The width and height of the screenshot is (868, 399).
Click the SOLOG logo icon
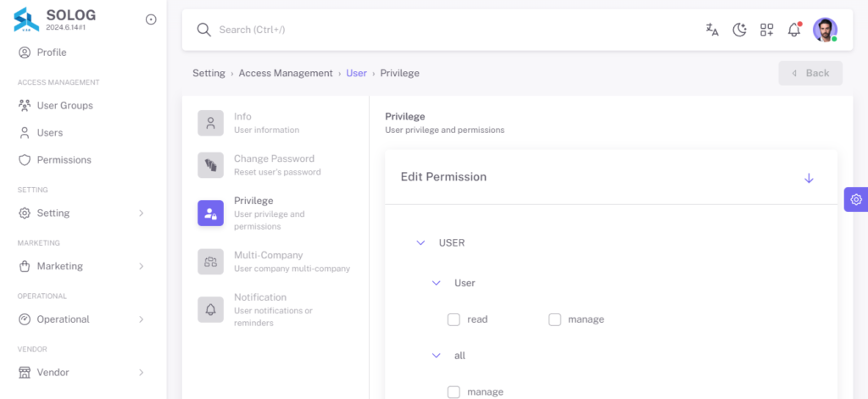click(26, 19)
